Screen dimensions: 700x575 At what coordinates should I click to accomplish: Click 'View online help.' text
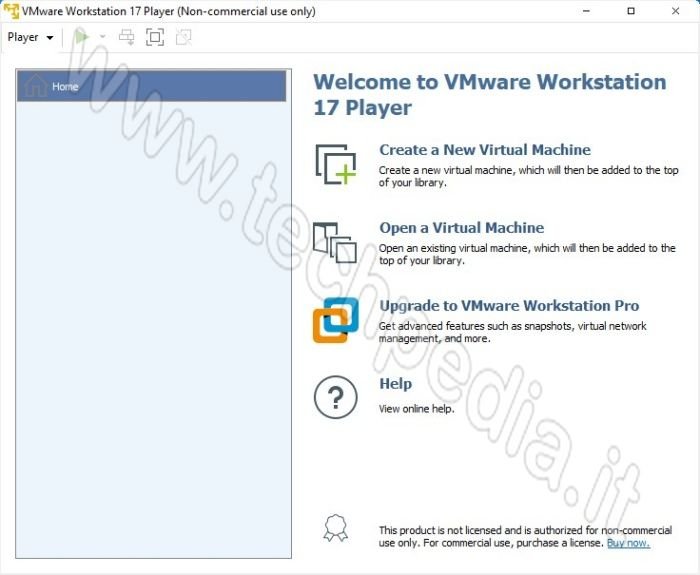417,408
